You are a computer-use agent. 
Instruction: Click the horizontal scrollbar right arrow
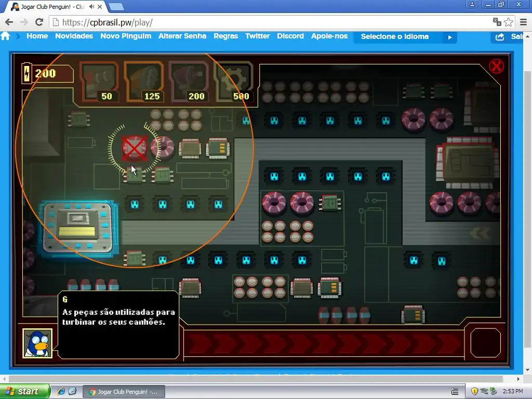pos(518,379)
